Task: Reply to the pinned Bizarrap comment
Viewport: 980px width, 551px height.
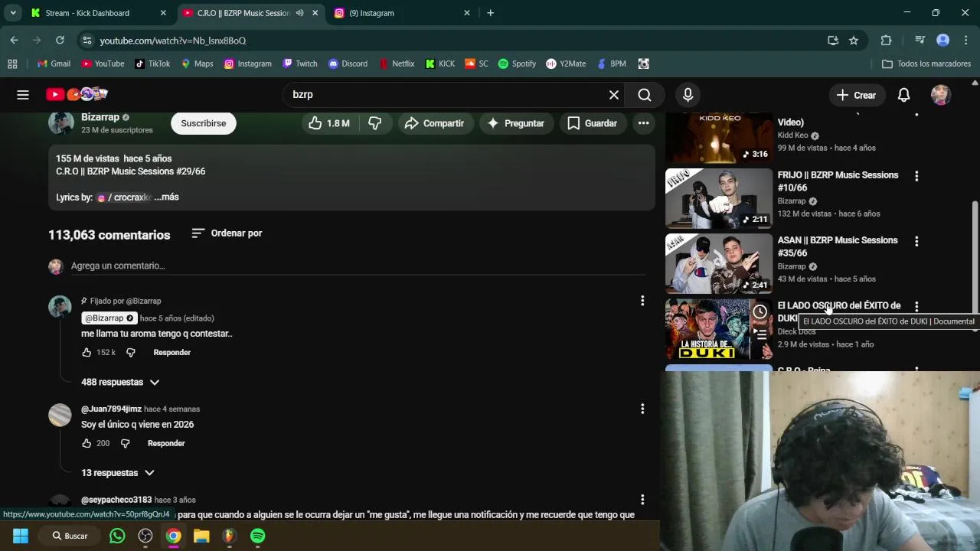Action: pos(171,352)
